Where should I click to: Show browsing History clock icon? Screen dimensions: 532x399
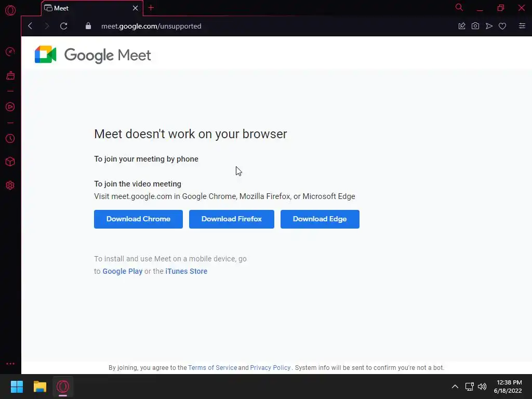point(10,139)
